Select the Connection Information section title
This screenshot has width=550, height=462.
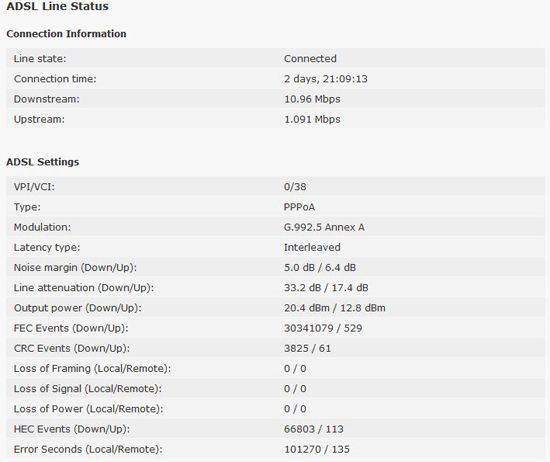[x=66, y=34]
